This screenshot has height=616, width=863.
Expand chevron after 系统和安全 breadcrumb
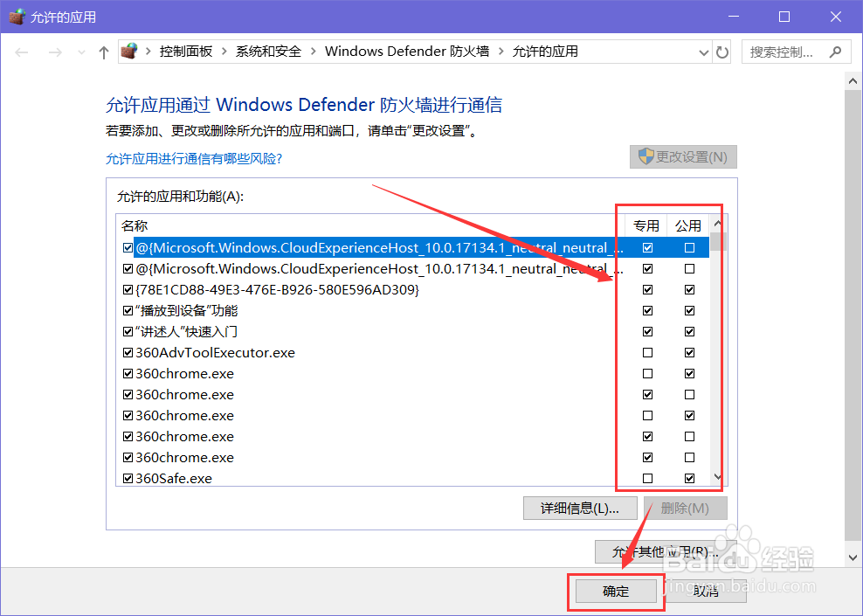click(314, 52)
